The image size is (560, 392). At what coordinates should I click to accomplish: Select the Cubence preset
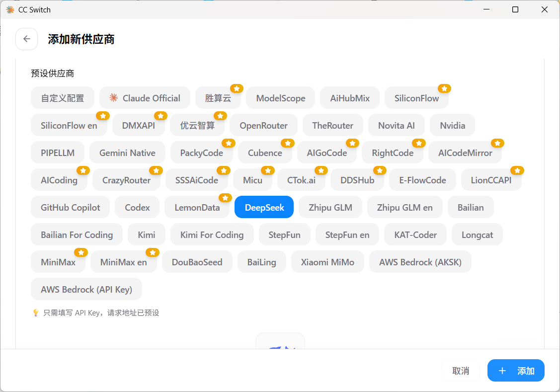265,153
